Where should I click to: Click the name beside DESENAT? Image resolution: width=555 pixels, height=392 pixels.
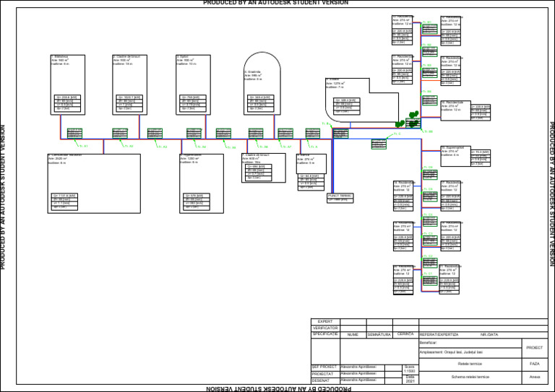point(358,380)
